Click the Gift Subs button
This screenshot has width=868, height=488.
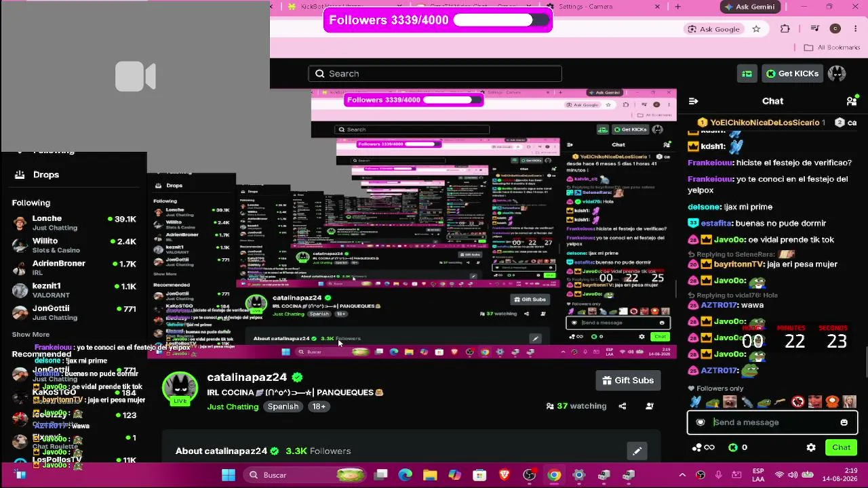(628, 380)
